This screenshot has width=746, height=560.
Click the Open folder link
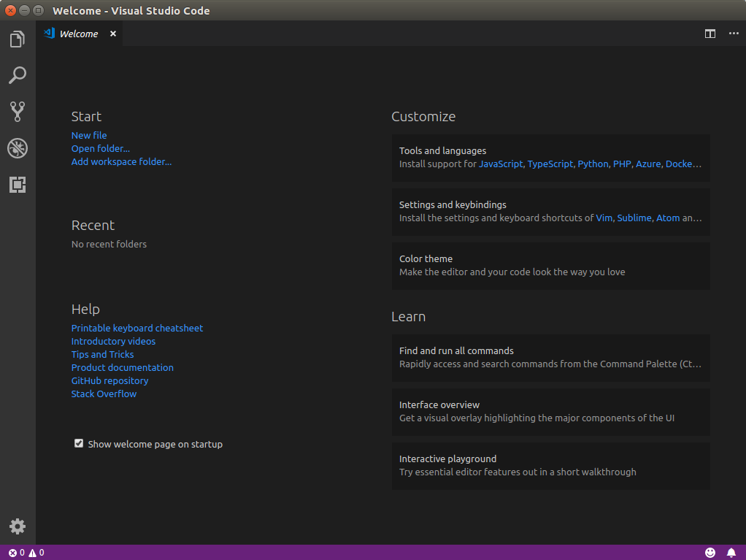[100, 148]
